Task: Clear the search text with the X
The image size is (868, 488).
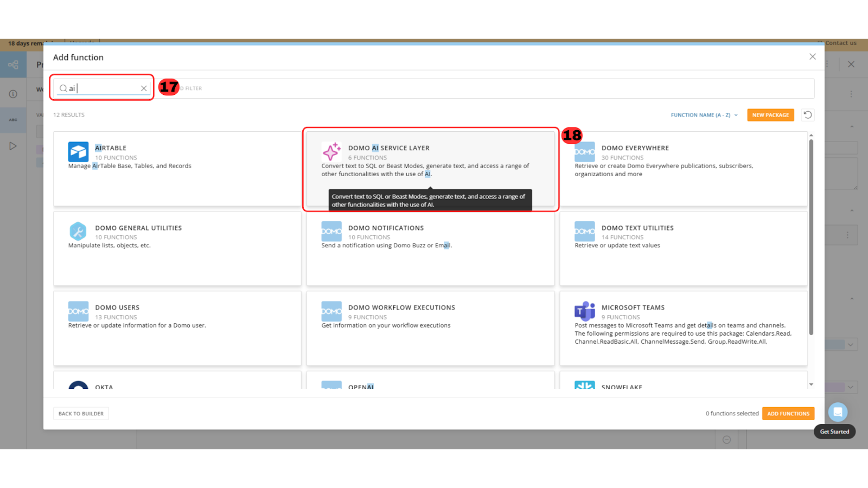Action: [144, 88]
